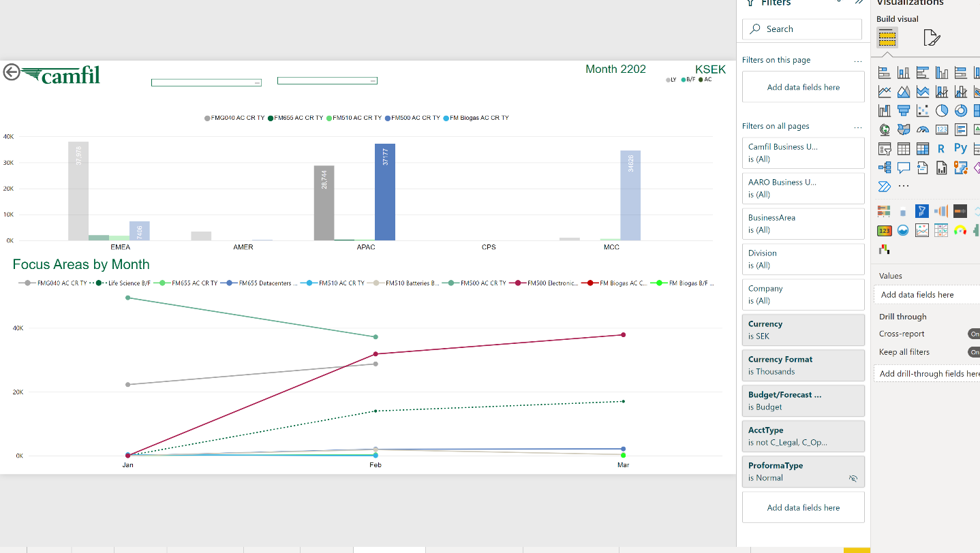Insert a line chart visual
980x553 pixels.
click(885, 91)
